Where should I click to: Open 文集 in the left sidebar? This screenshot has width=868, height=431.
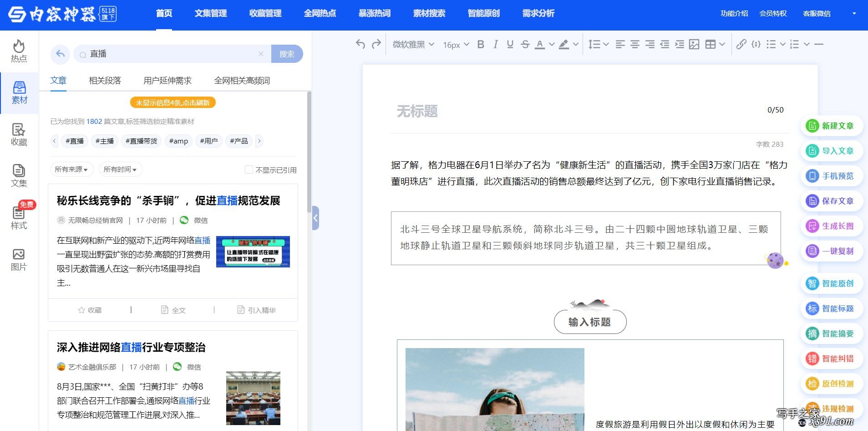pos(19,176)
